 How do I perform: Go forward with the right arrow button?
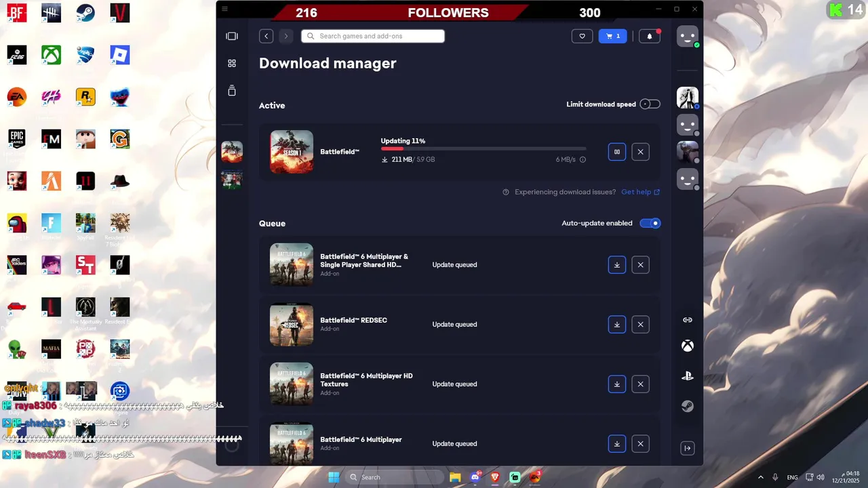(286, 37)
